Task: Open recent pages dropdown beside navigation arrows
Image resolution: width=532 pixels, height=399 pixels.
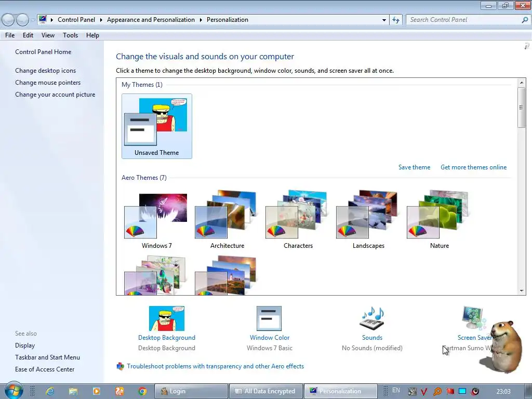Action: click(x=33, y=20)
